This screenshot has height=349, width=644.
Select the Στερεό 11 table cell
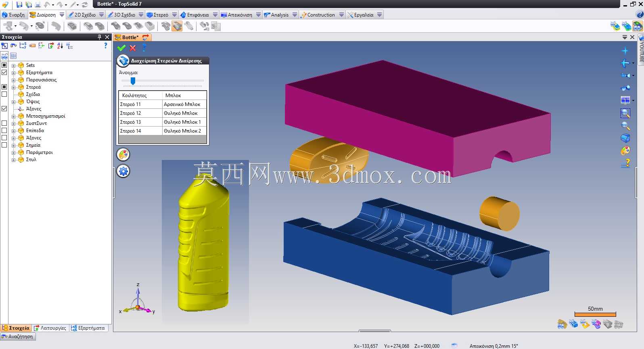click(x=140, y=104)
